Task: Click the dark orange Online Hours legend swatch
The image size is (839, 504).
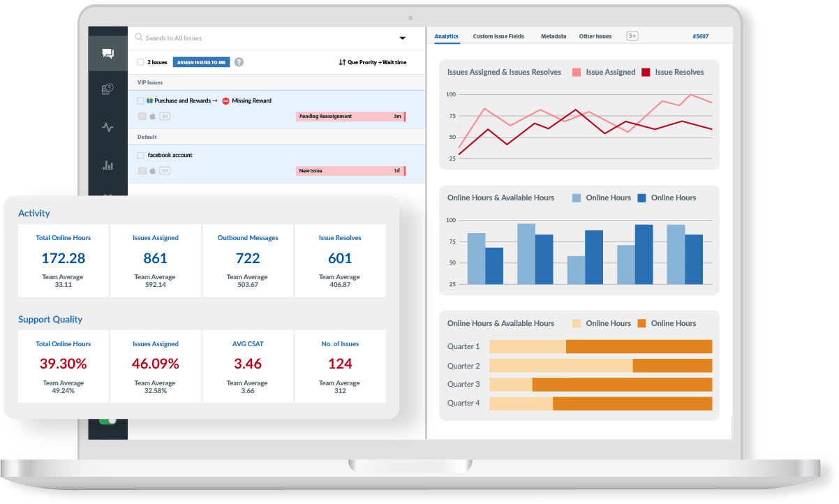Action: pyautogui.click(x=641, y=323)
